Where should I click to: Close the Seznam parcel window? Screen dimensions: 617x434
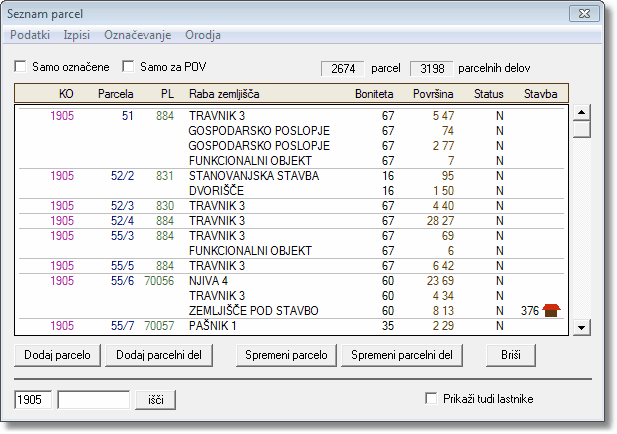pyautogui.click(x=583, y=14)
